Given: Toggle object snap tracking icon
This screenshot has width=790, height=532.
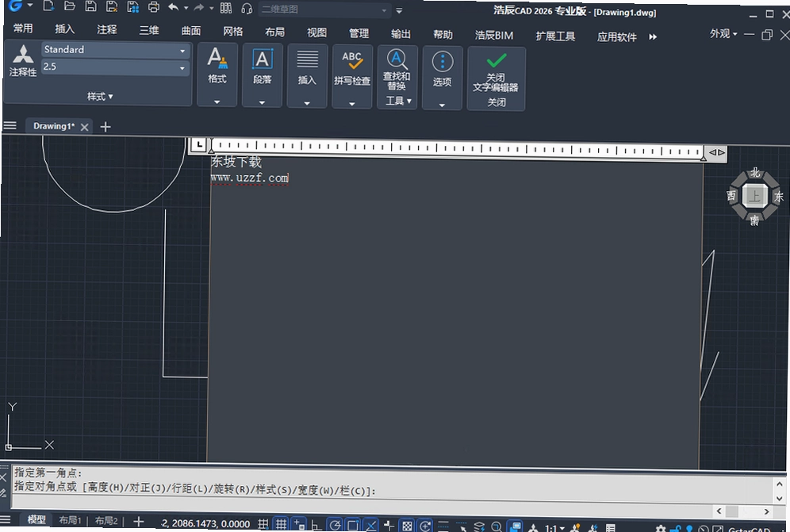Looking at the screenshot, I should point(371,526).
